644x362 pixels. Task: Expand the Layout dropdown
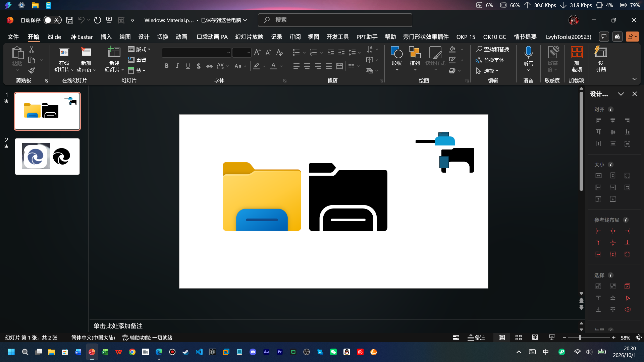139,49
